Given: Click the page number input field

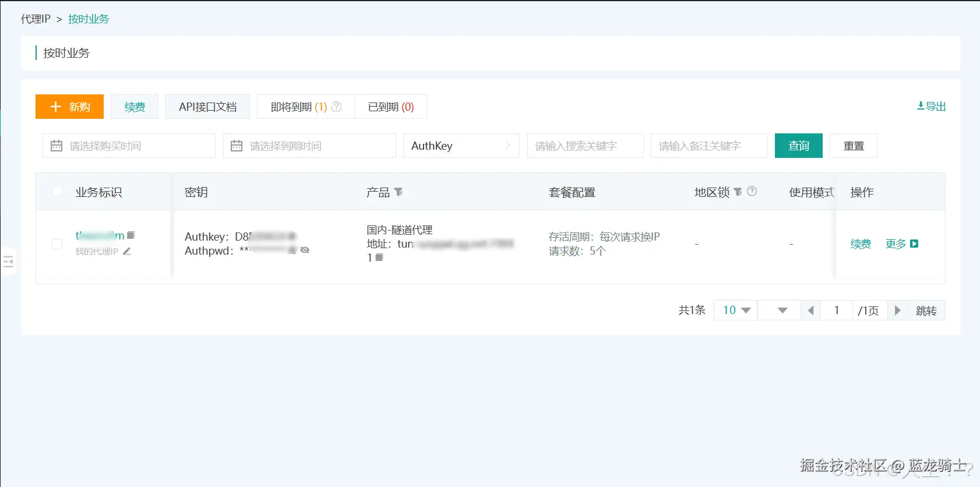Looking at the screenshot, I should [x=837, y=310].
